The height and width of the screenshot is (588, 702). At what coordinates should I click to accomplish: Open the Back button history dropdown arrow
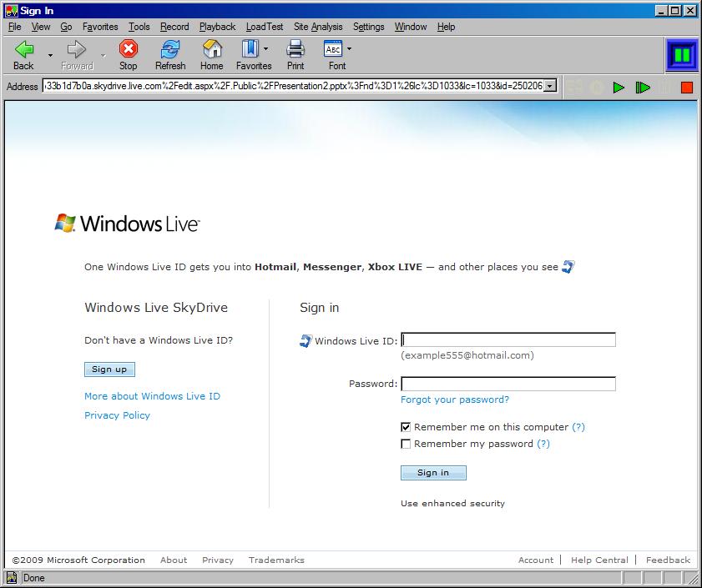coord(50,56)
